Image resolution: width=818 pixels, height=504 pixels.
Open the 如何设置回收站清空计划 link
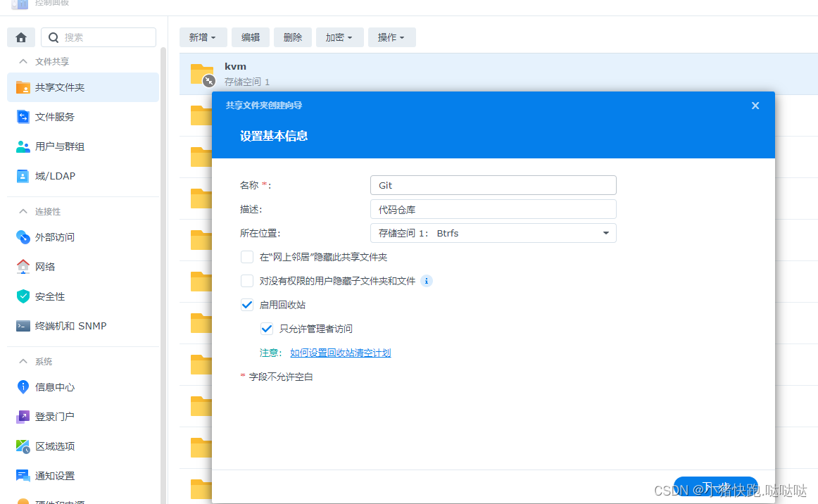tap(341, 353)
